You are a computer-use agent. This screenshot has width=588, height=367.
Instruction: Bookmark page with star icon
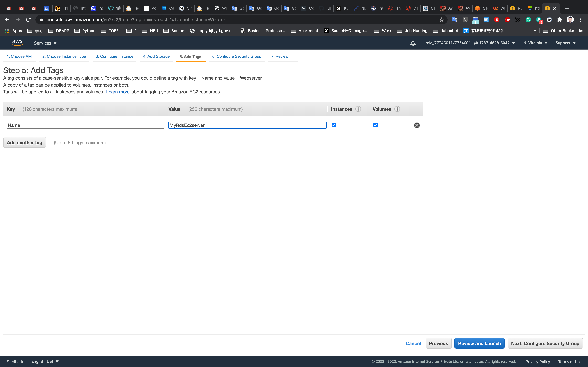[x=441, y=20]
